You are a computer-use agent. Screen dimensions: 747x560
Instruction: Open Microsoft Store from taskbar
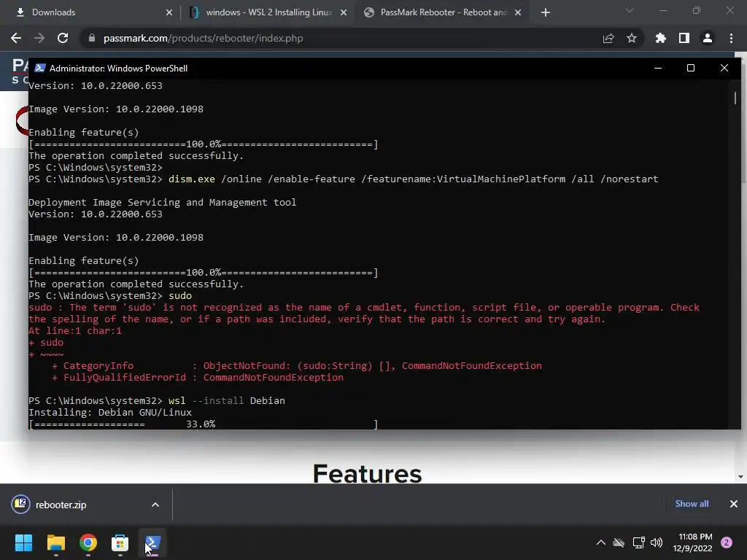pos(120,542)
